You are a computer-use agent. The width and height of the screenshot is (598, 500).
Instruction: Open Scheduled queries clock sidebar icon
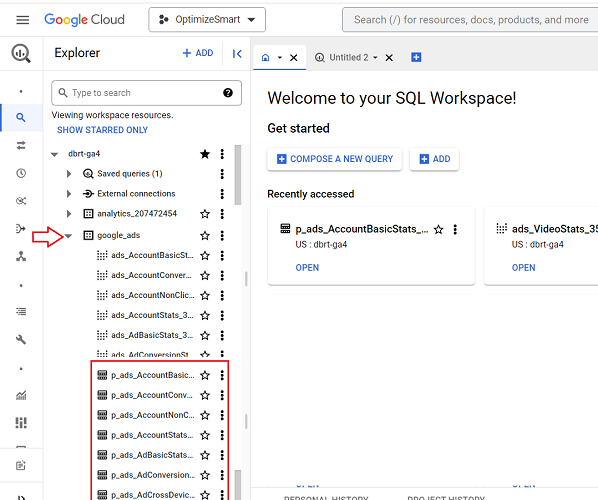[x=21, y=173]
